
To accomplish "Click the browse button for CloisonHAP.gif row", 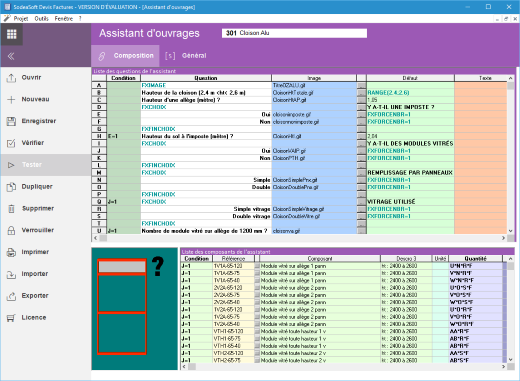I will click(x=361, y=100).
